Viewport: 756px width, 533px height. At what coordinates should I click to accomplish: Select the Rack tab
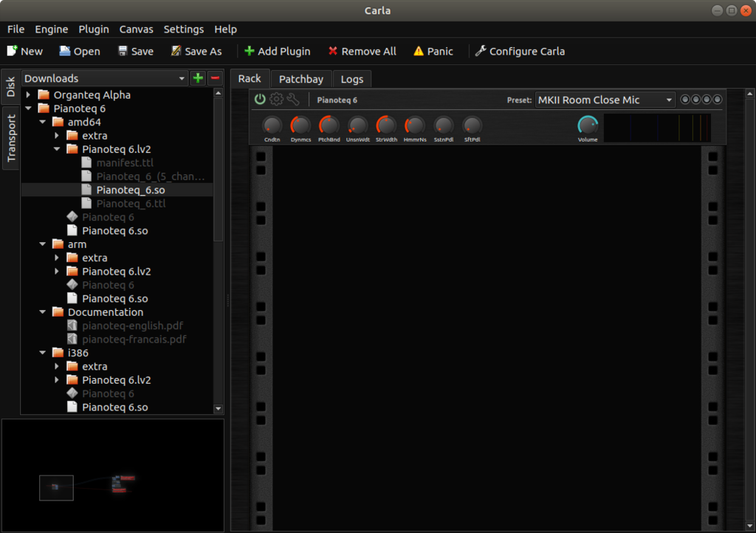pyautogui.click(x=250, y=78)
